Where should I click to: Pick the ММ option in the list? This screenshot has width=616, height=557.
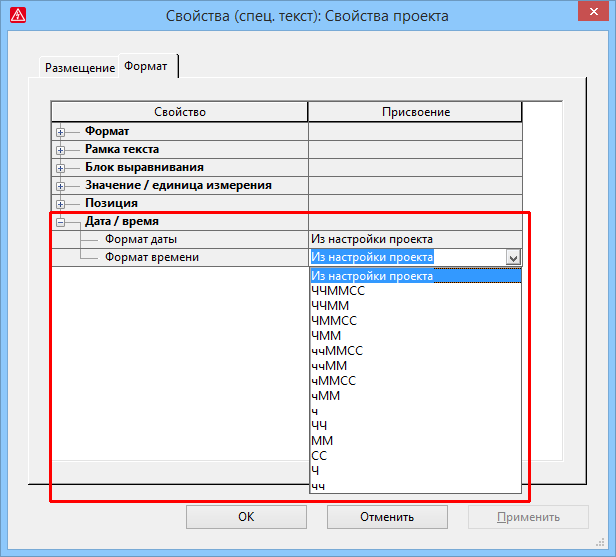322,440
